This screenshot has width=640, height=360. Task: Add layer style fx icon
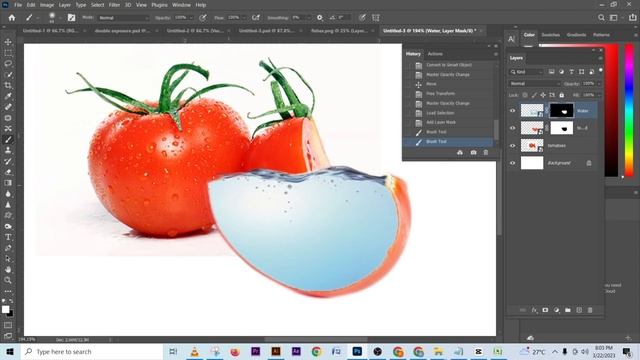point(534,310)
